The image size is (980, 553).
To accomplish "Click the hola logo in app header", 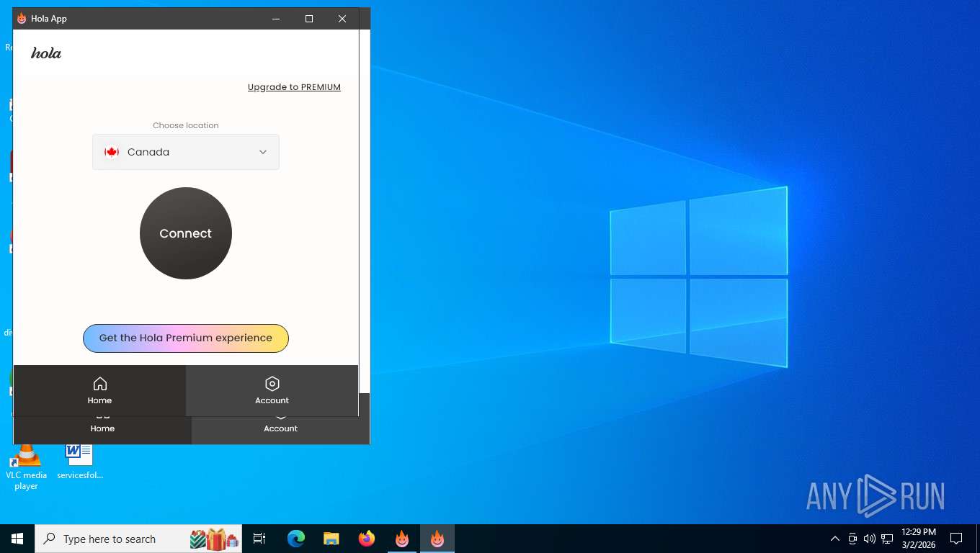I will click(46, 53).
